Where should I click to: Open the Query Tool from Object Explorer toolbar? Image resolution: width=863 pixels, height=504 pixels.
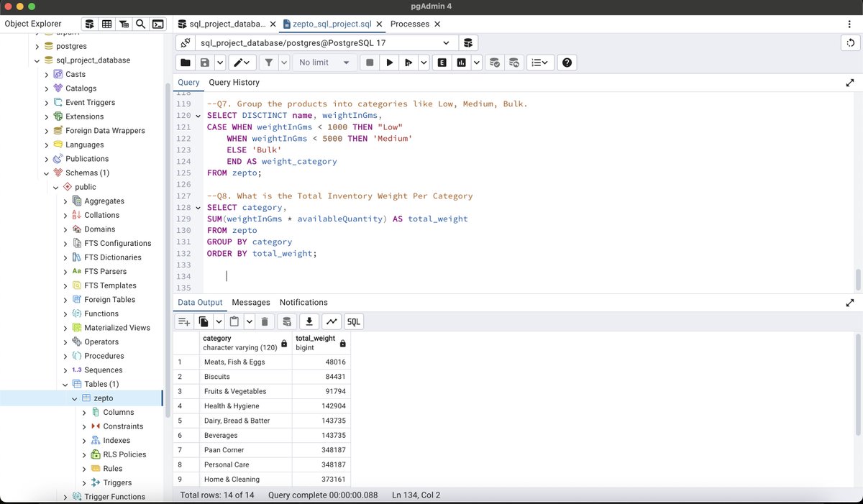[90, 24]
